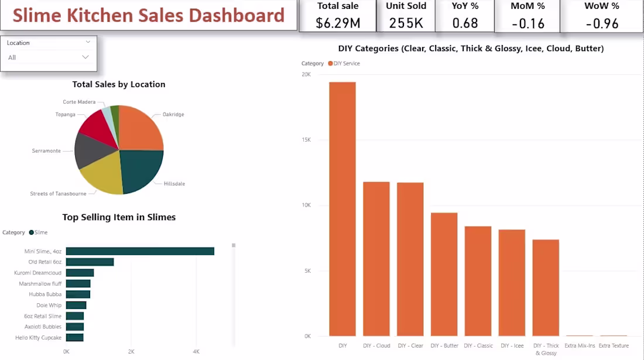Click the Topanga pie label
The height and width of the screenshot is (360, 644).
click(x=66, y=115)
